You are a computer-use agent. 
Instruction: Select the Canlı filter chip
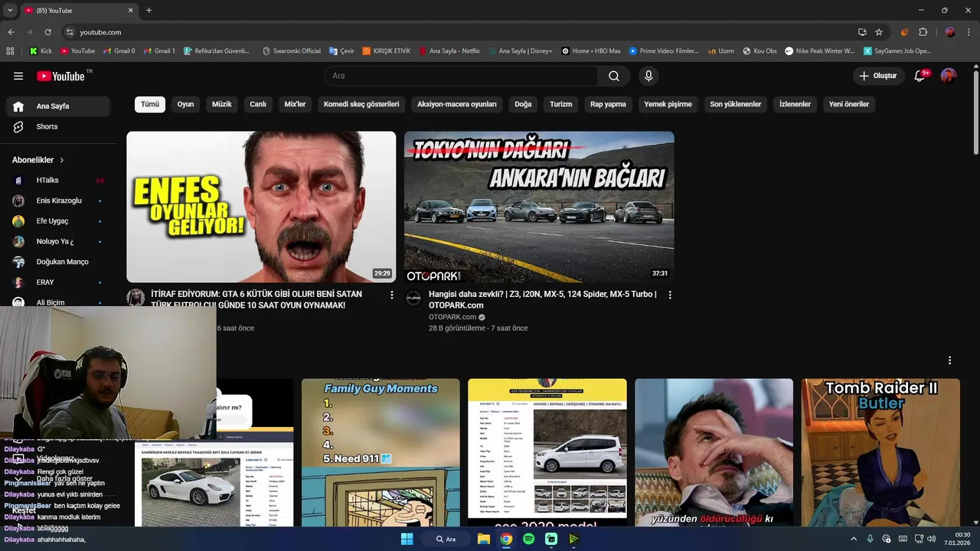pos(258,104)
